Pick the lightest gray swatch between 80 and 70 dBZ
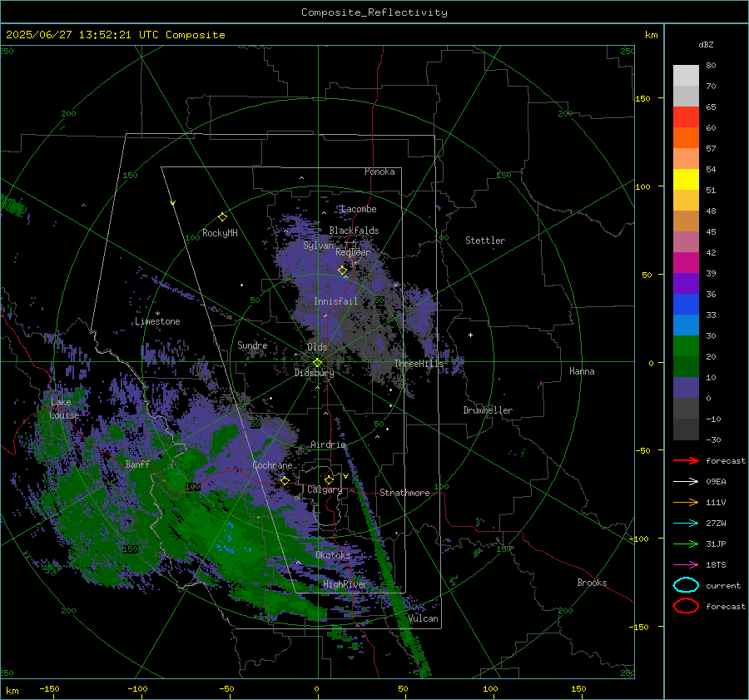The image size is (749, 700). 686,76
